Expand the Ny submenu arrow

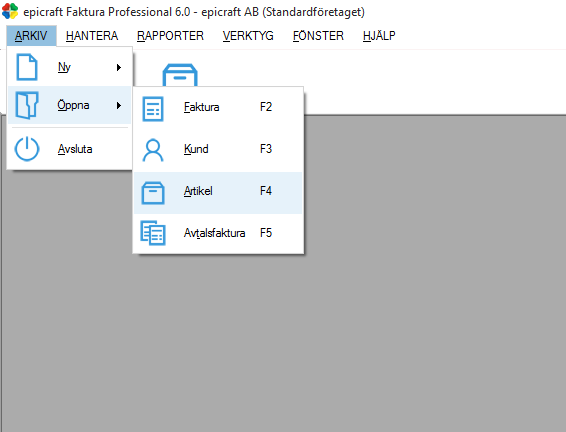tap(119, 67)
